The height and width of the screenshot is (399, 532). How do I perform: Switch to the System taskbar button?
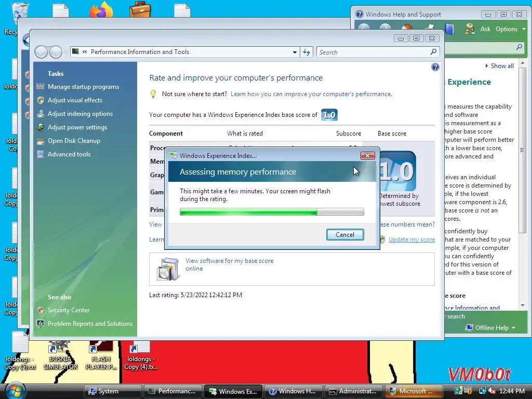pos(113,391)
